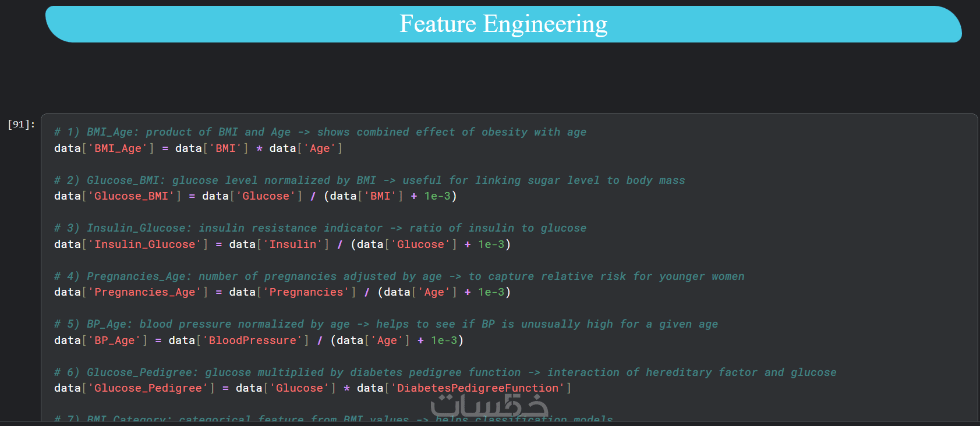Click the BMI_Age product comment line

point(320,132)
